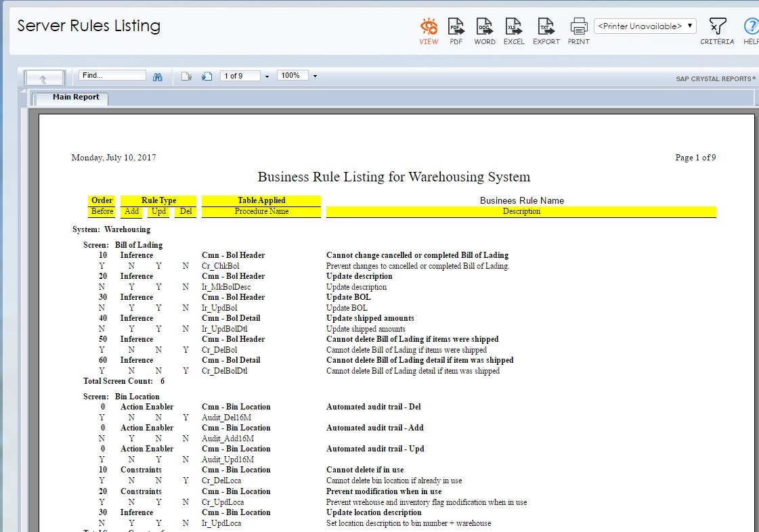Click the 100% zoom field

click(x=292, y=76)
